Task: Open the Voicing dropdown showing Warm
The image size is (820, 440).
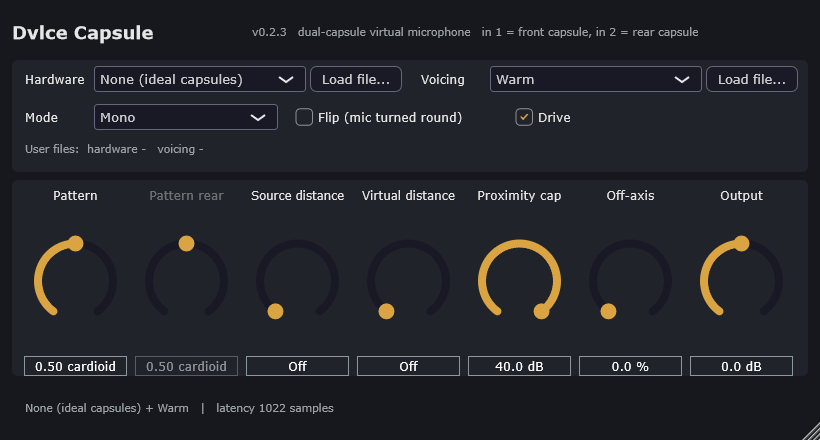Action: click(x=596, y=80)
